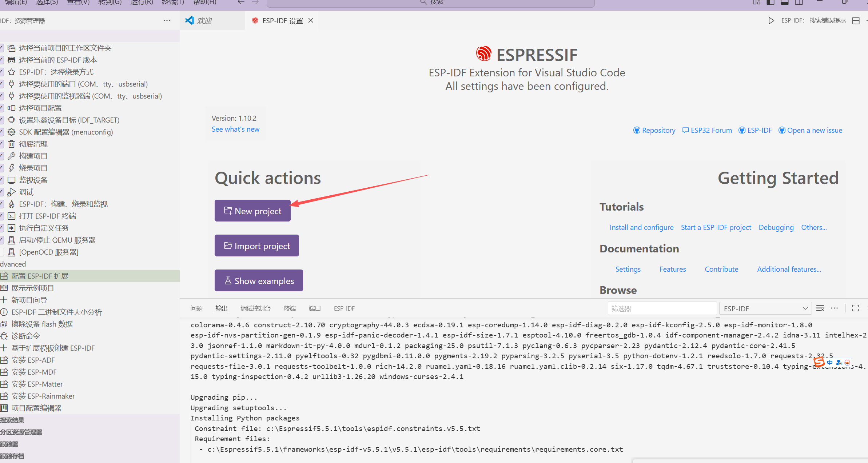868x463 pixels.
Task: Open the explorer's more actions ellipsis
Action: [x=167, y=21]
